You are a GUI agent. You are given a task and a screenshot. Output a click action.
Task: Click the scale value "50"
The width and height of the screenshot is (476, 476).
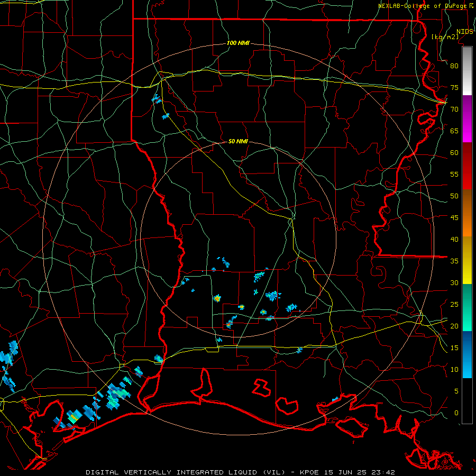pos(454,196)
